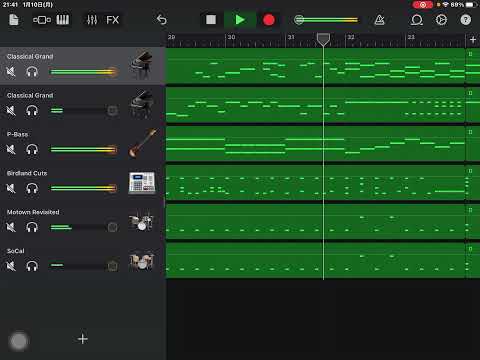Screen dimensions: 480x360
Task: Select the P-Bass track name
Action: [x=17, y=134]
